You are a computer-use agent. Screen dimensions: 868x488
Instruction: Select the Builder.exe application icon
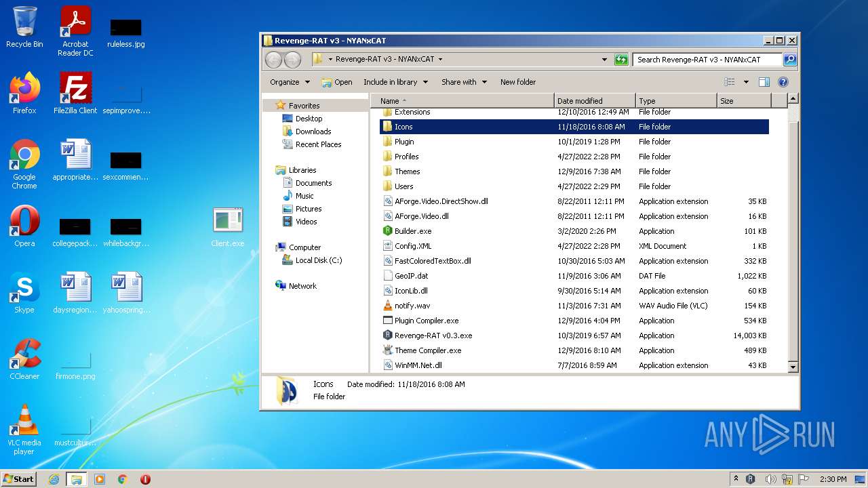pos(388,231)
